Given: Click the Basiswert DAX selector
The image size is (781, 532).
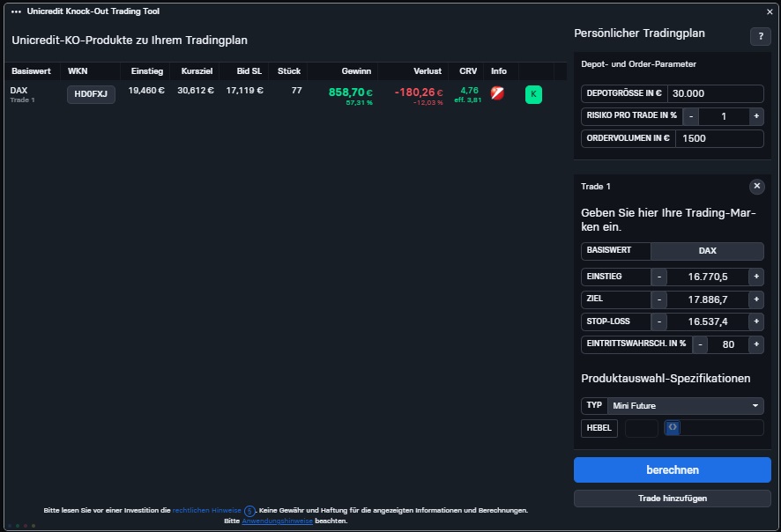Looking at the screenshot, I should click(x=707, y=251).
